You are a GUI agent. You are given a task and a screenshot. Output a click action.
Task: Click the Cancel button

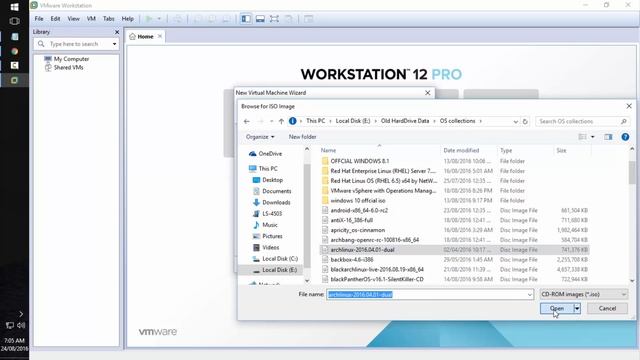(x=607, y=309)
